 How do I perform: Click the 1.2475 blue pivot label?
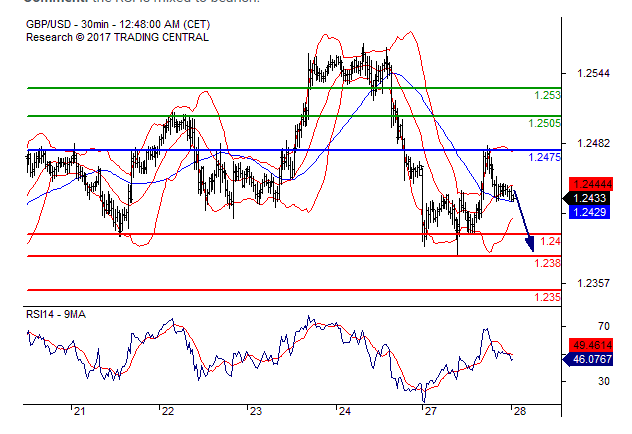[x=545, y=157]
